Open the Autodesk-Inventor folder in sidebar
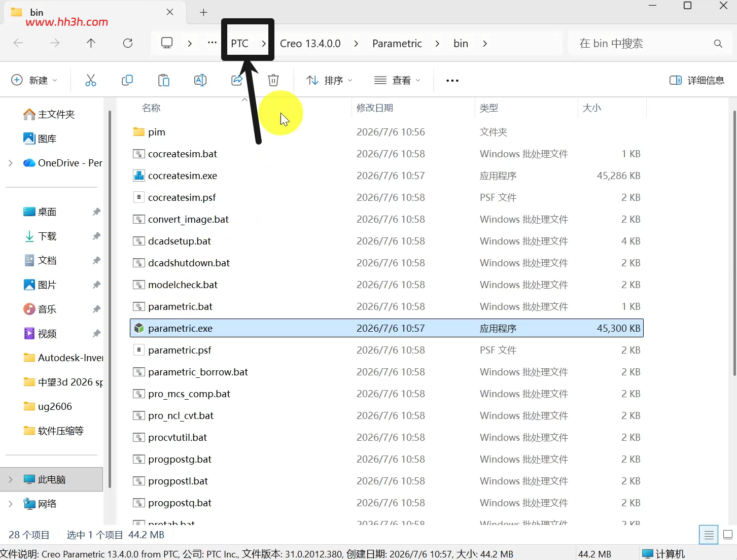This screenshot has height=560, width=737. point(63,358)
